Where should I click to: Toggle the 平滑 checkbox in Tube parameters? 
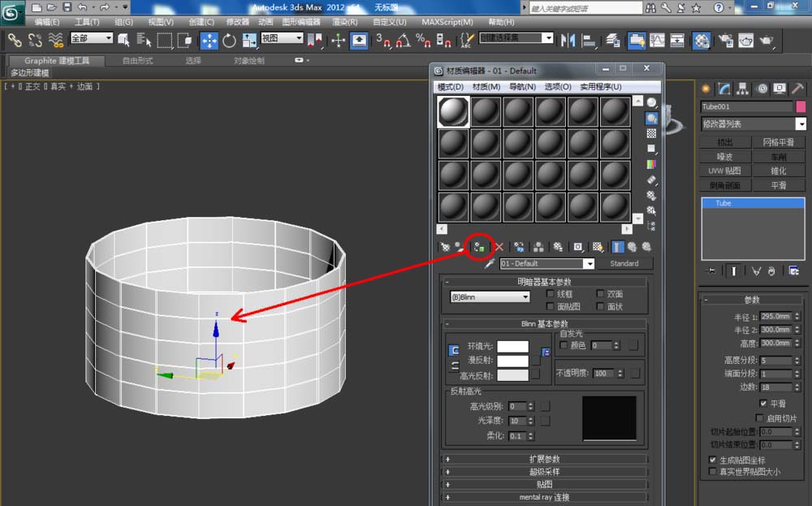pos(762,404)
